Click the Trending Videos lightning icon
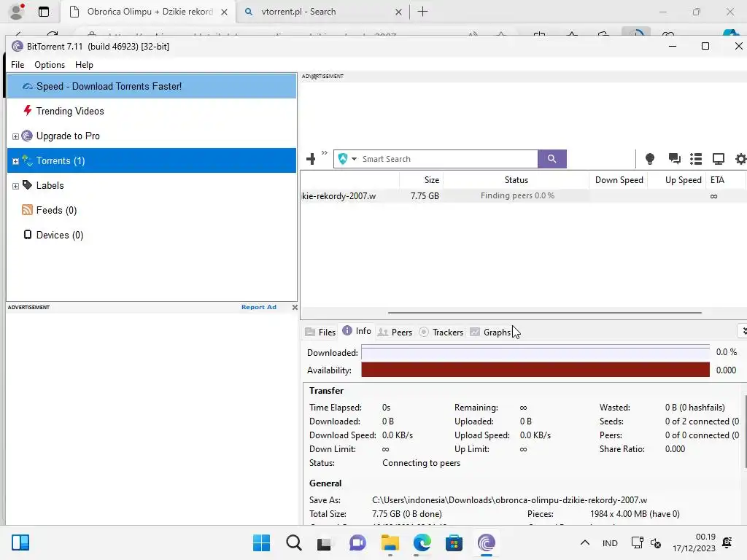Viewport: 747px width, 560px height. tap(28, 111)
